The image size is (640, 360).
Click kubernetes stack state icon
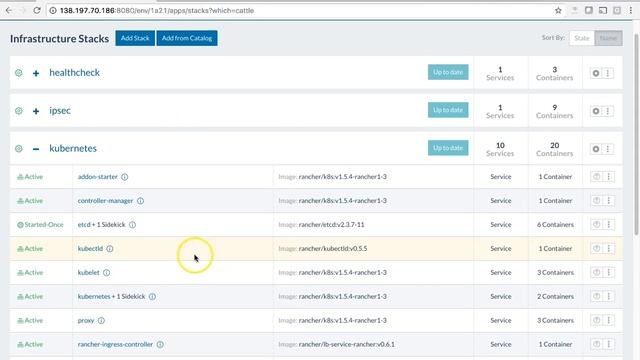click(x=19, y=149)
